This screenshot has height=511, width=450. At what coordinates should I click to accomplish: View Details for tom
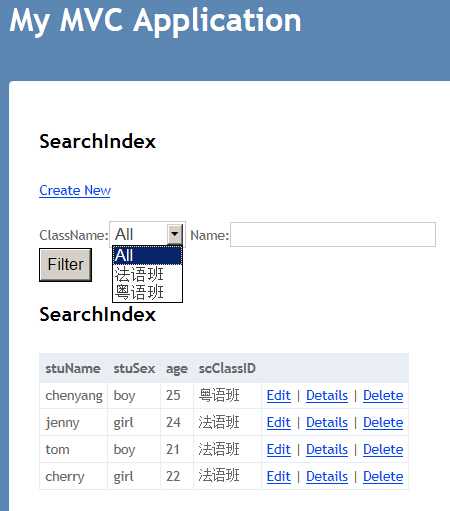coord(327,450)
